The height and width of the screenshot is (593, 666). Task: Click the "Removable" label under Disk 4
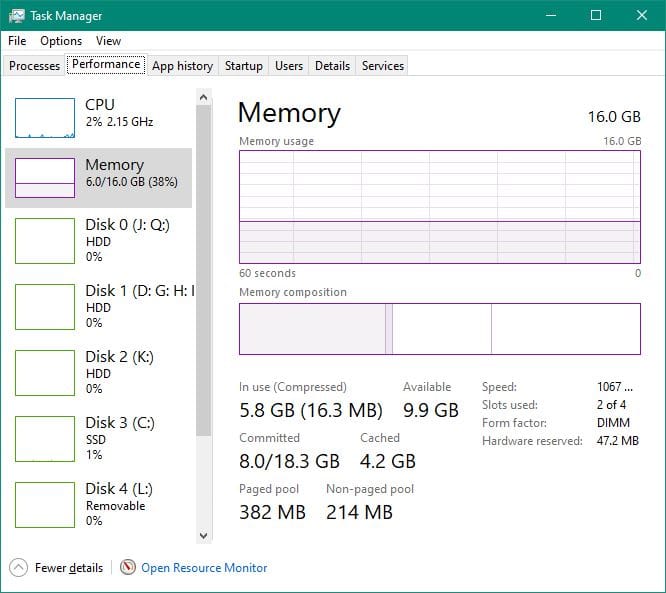pos(116,506)
